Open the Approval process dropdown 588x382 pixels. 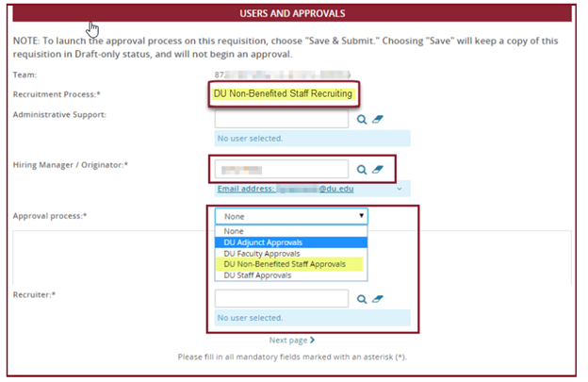291,216
